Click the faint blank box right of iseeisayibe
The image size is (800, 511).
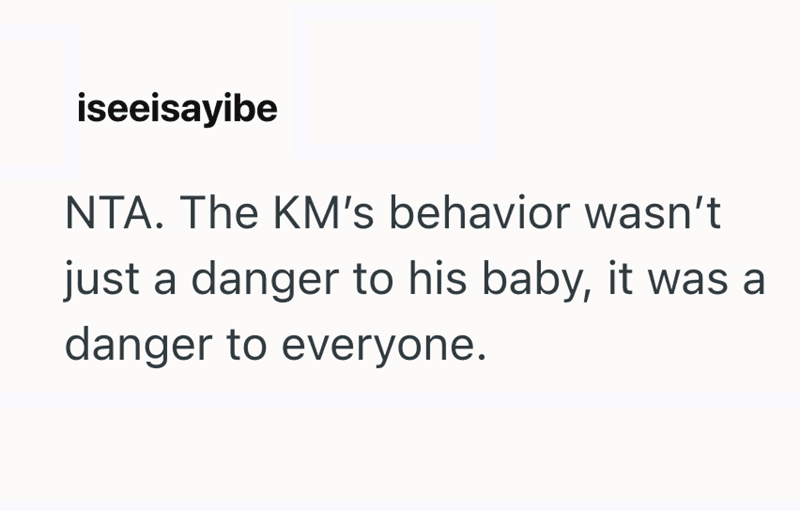pyautogui.click(x=393, y=82)
